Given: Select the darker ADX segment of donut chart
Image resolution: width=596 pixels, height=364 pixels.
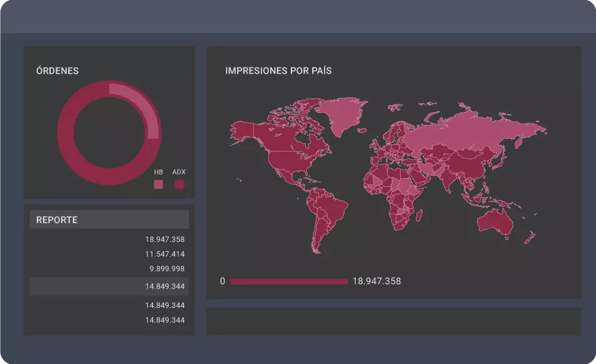Looking at the screenshot, I should pyautogui.click(x=75, y=156).
